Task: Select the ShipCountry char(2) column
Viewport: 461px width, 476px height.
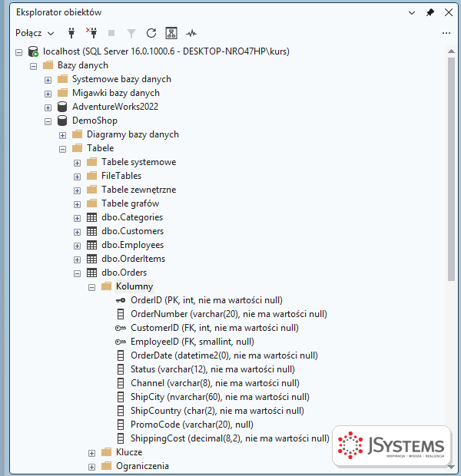Action: pos(217,411)
